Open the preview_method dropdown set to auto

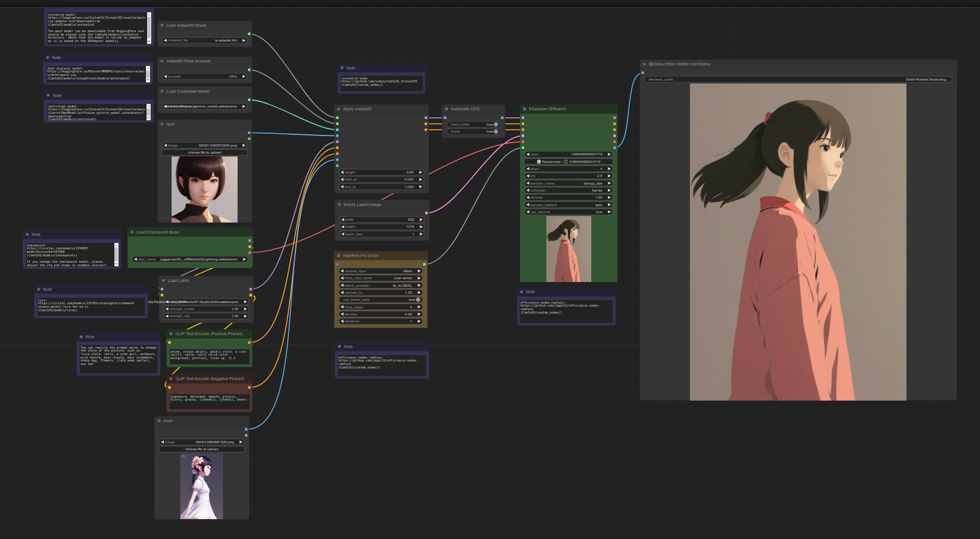pos(569,205)
